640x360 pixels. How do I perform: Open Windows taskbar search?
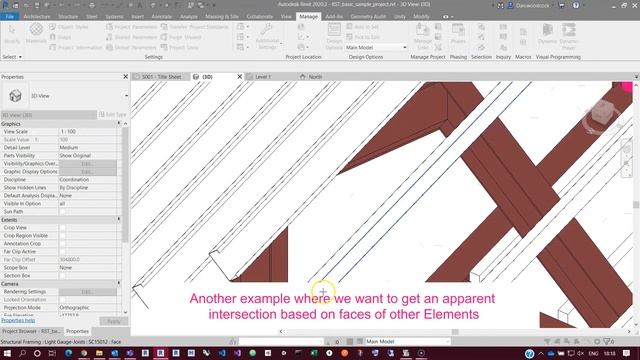tap(22, 353)
